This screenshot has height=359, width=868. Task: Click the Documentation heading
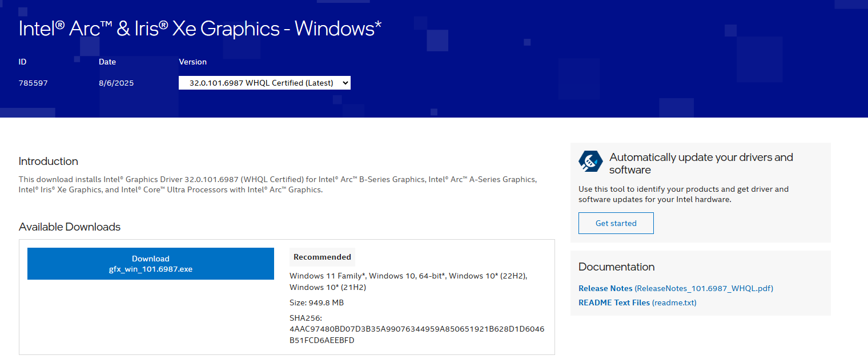[x=616, y=267]
